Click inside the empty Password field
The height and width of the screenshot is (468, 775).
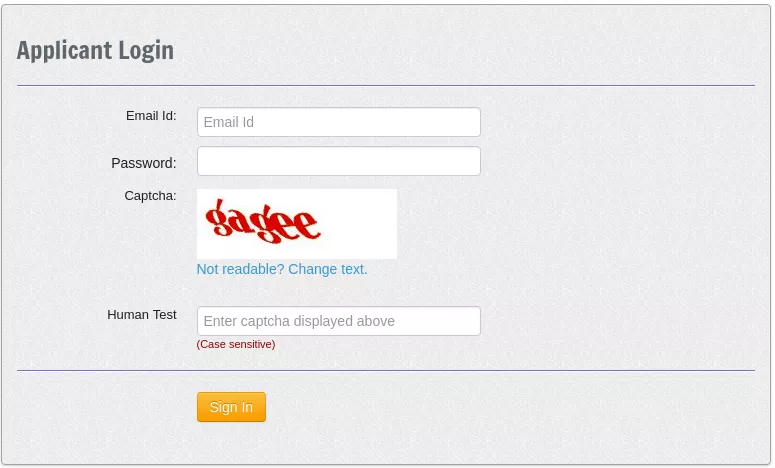[x=339, y=161]
